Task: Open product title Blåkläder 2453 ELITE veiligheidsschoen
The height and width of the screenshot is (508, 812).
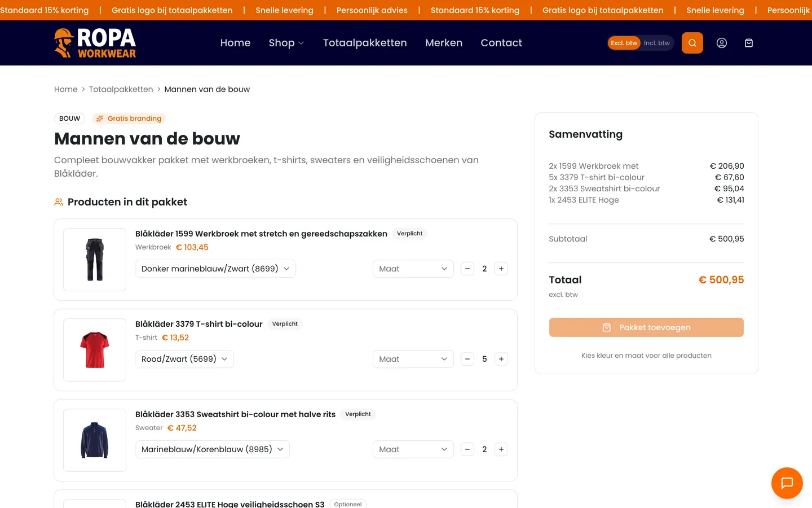Action: point(230,504)
